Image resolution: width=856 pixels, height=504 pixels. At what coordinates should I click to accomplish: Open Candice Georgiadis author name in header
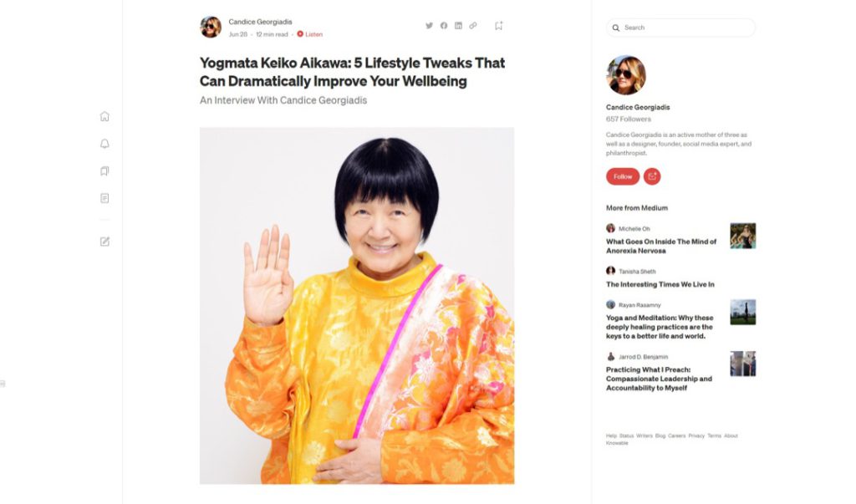(261, 22)
